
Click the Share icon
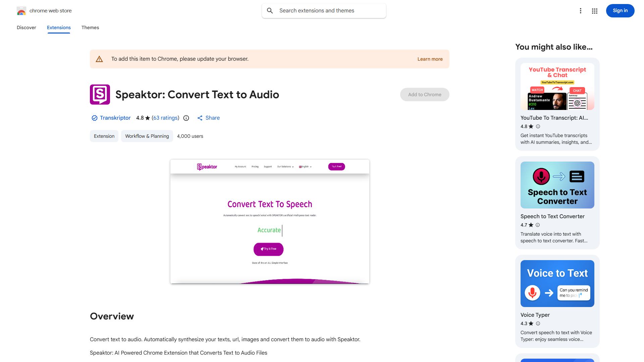click(200, 118)
